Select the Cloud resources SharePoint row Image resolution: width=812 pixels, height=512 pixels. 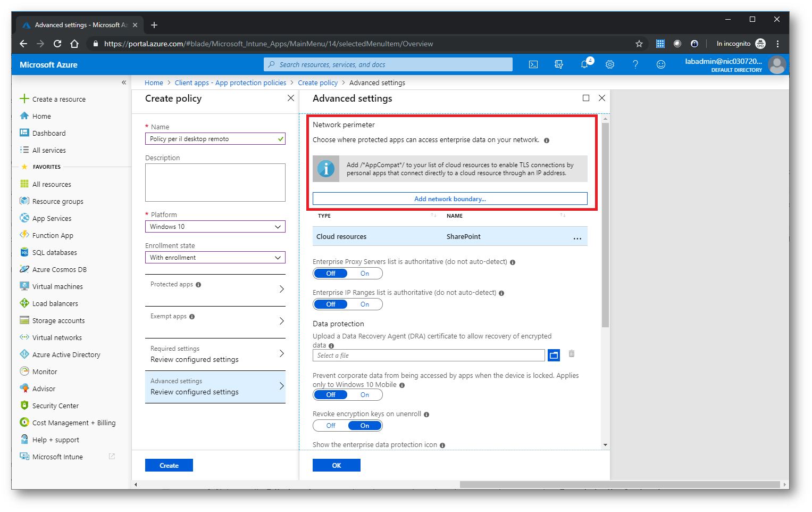450,236
